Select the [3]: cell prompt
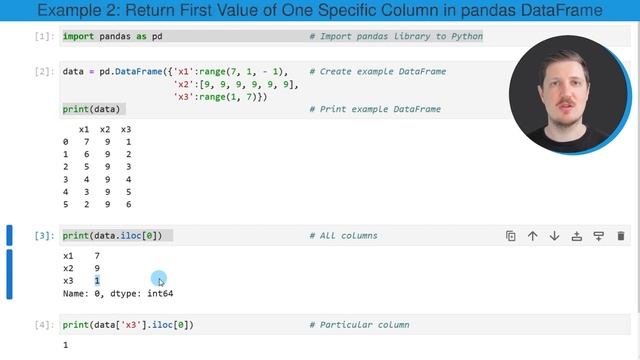Screen dimensions: 640x360 (44, 236)
